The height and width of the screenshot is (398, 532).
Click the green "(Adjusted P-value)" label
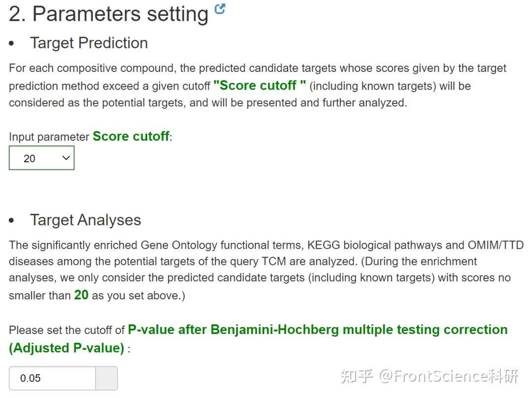click(66, 348)
